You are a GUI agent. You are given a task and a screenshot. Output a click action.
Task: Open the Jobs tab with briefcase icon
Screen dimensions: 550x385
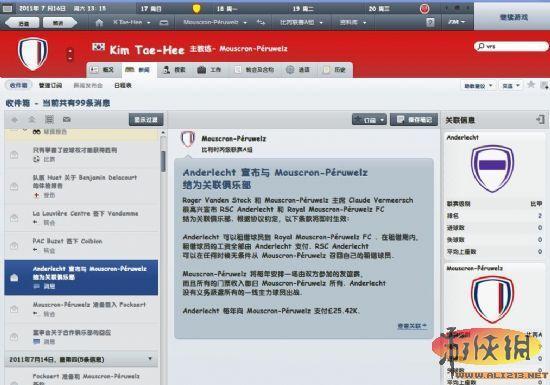pos(209,70)
